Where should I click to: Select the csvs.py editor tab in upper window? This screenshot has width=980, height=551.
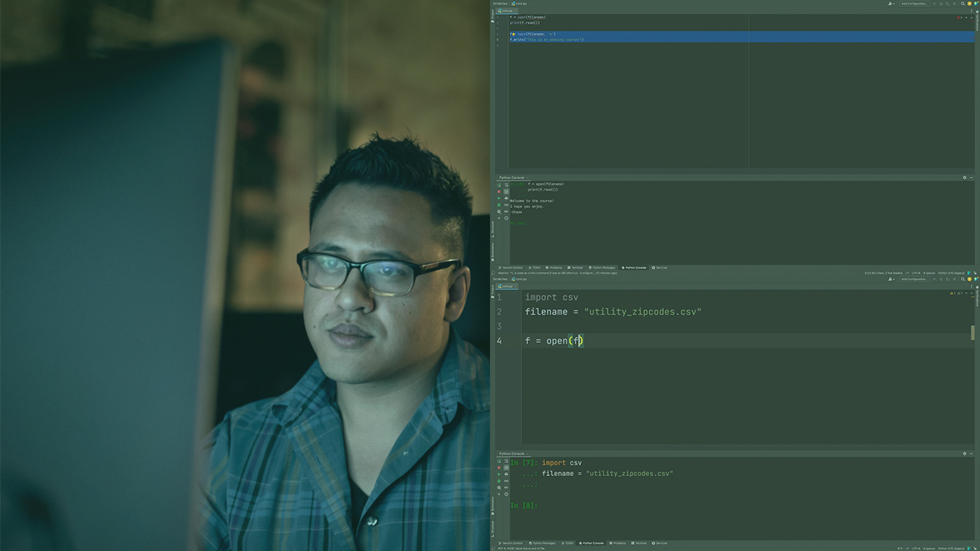(x=508, y=11)
